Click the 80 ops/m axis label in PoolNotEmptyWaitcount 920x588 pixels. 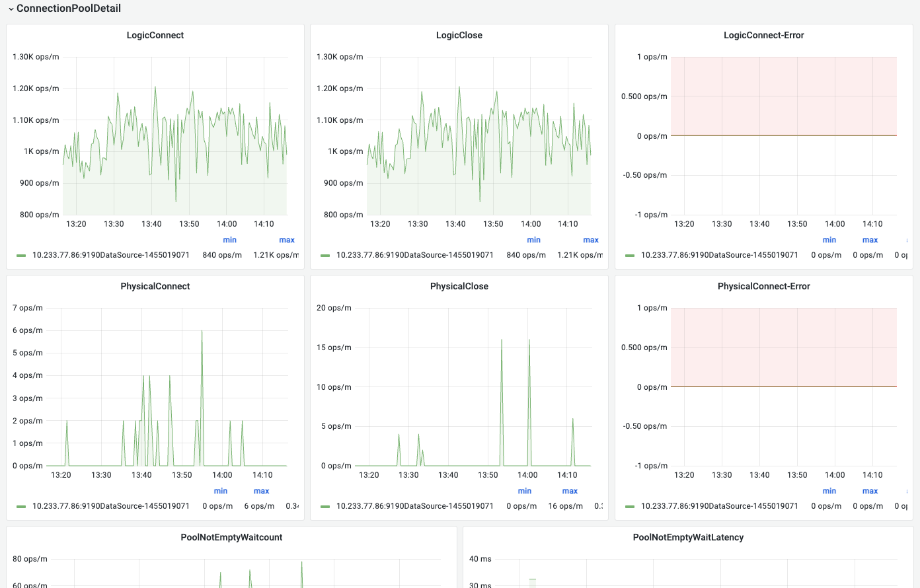point(30,559)
